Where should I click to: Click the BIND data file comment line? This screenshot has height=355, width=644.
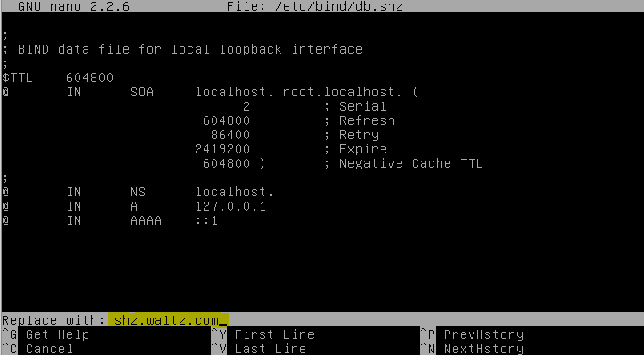pyautogui.click(x=183, y=49)
